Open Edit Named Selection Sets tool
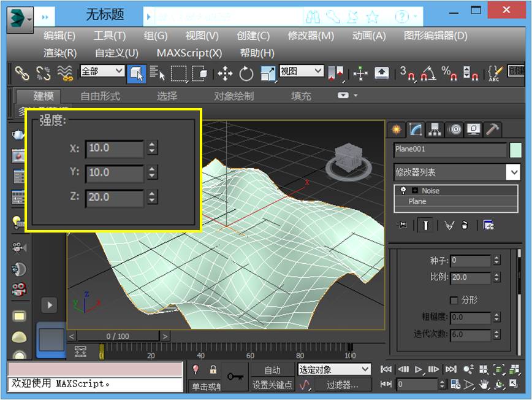The image size is (532, 400). pos(495,74)
